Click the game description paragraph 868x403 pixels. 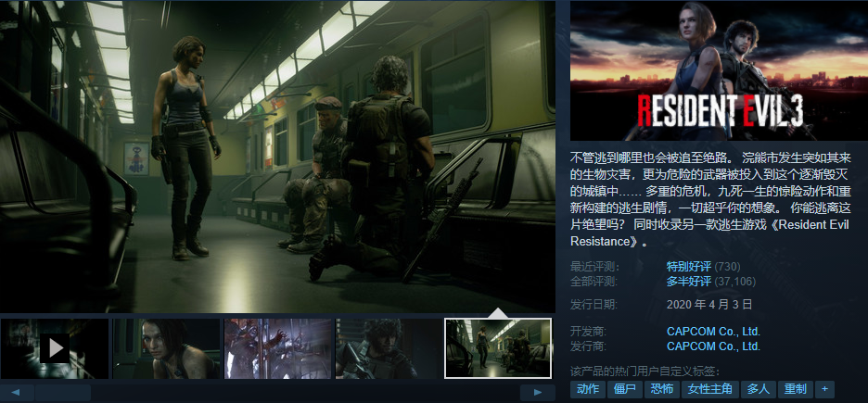tap(710, 199)
